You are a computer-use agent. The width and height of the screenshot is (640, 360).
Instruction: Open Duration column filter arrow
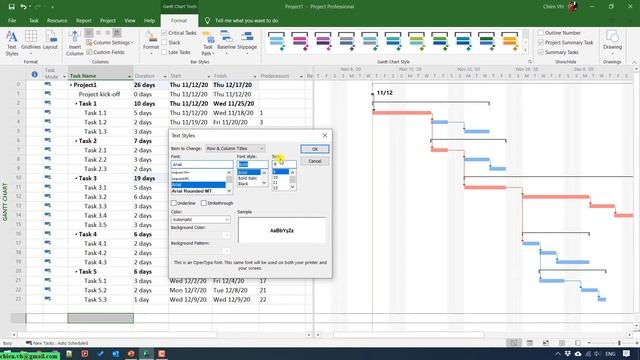[165, 76]
